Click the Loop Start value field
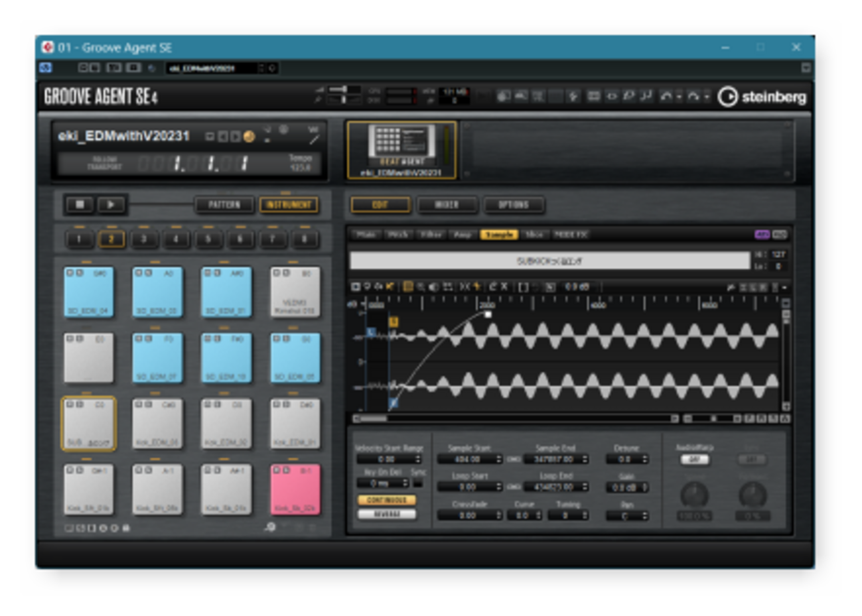Image resolution: width=862 pixels, height=616 pixels. click(x=470, y=487)
